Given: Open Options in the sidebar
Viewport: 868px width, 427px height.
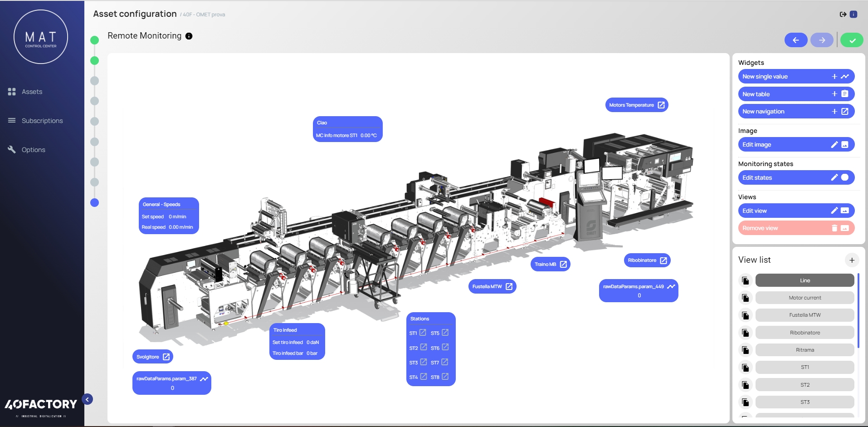Looking at the screenshot, I should [33, 150].
